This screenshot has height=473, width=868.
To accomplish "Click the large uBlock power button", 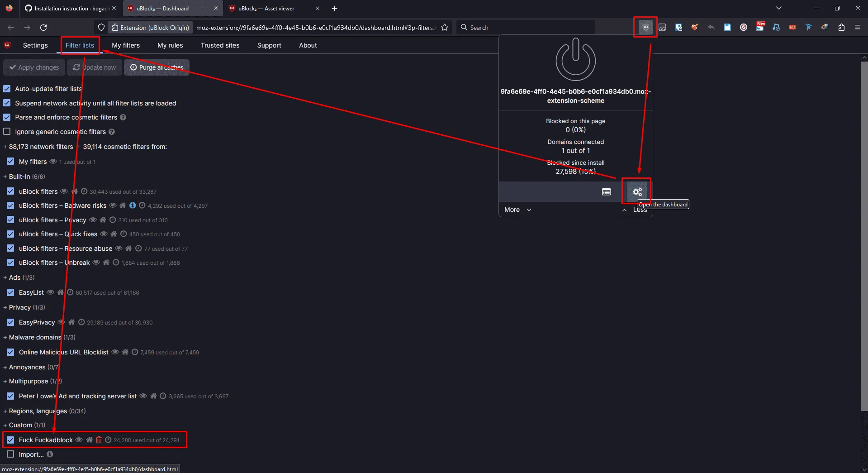I will 576,60.
